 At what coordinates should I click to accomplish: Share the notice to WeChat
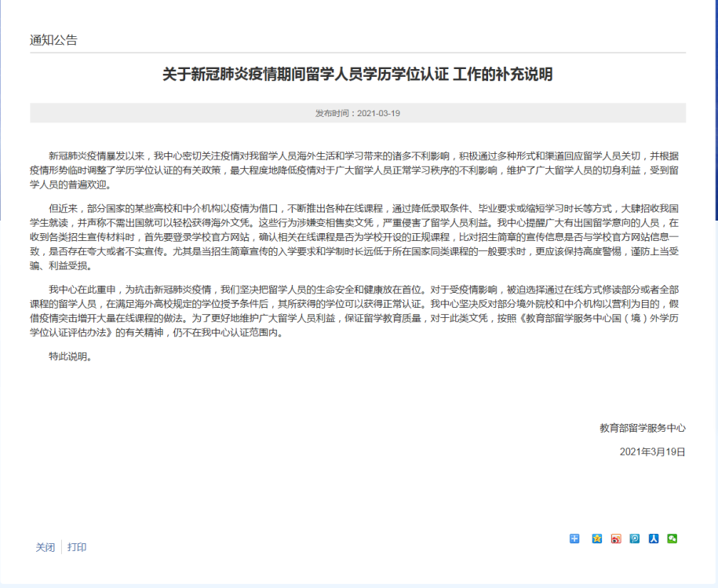tap(672, 539)
